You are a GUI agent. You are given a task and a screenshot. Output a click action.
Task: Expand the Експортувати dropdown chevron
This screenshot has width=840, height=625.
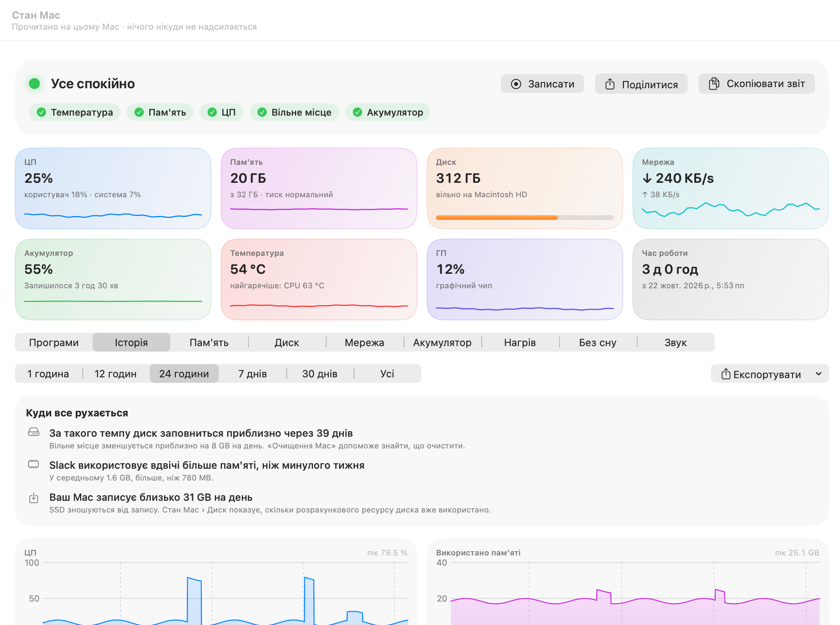point(819,374)
